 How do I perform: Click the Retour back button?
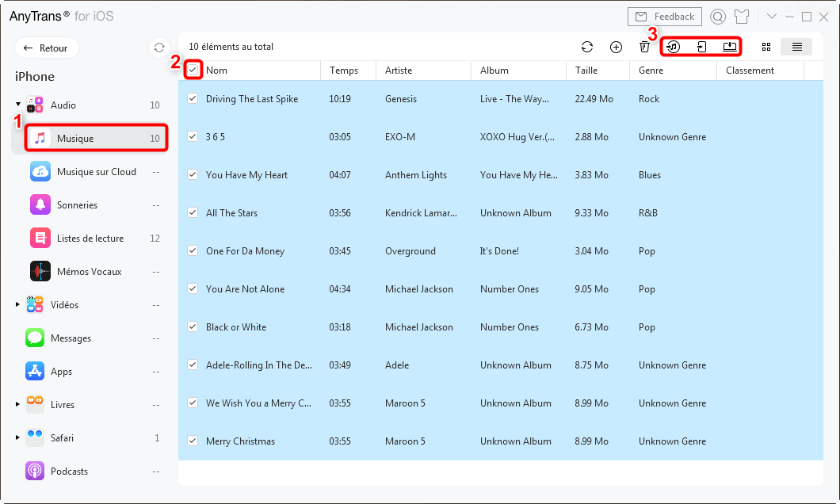pyautogui.click(x=47, y=48)
